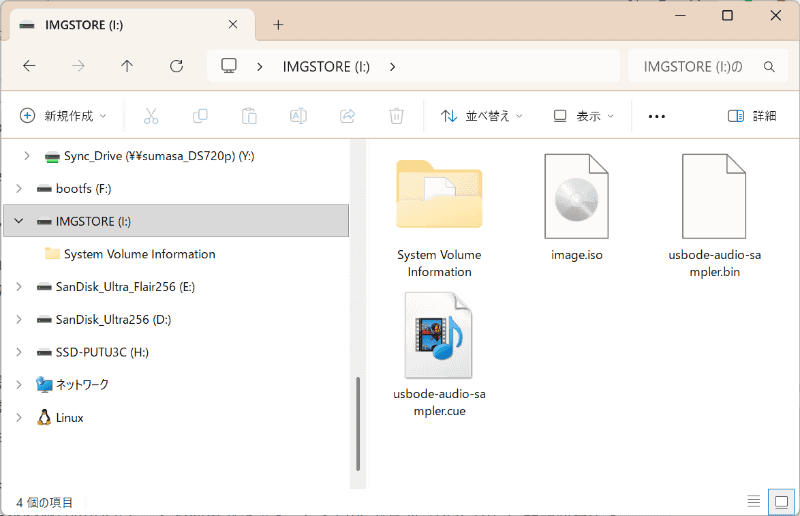The height and width of the screenshot is (516, 800).
Task: Go up one folder level
Action: pyautogui.click(x=127, y=66)
